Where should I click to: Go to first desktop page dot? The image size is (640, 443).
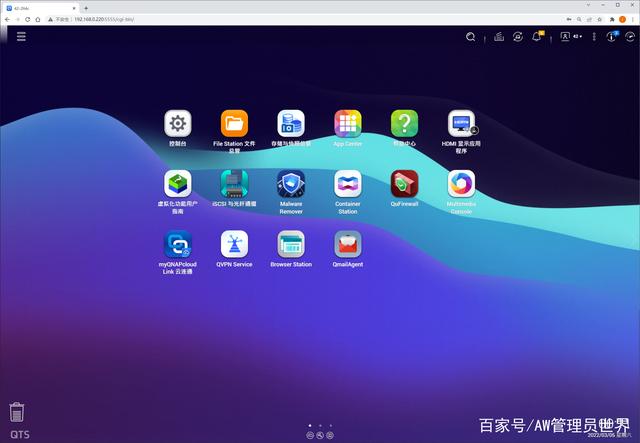(310, 425)
